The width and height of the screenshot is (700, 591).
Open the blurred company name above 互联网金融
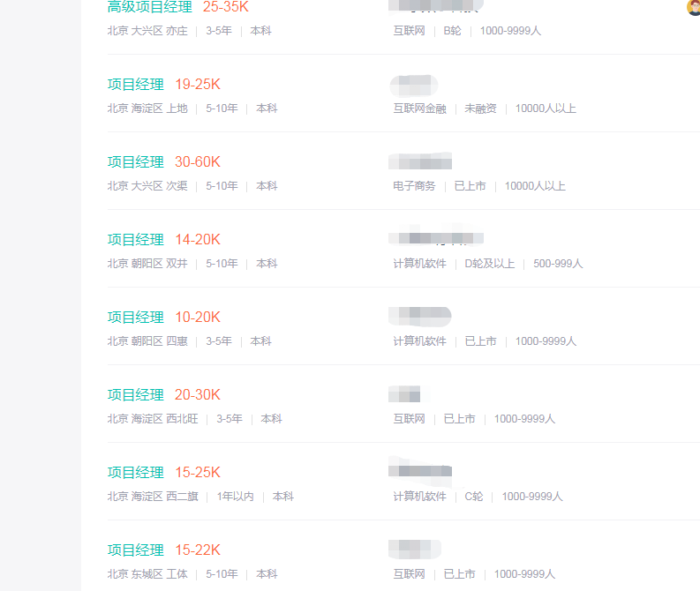413,85
